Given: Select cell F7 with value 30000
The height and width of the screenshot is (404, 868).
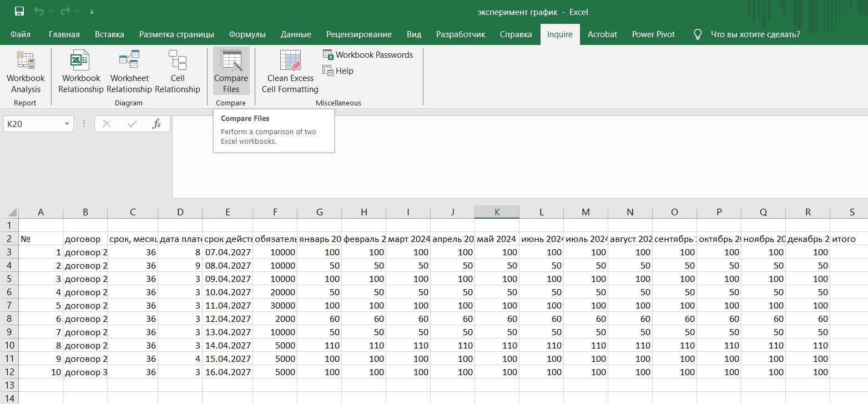Looking at the screenshot, I should (275, 305).
